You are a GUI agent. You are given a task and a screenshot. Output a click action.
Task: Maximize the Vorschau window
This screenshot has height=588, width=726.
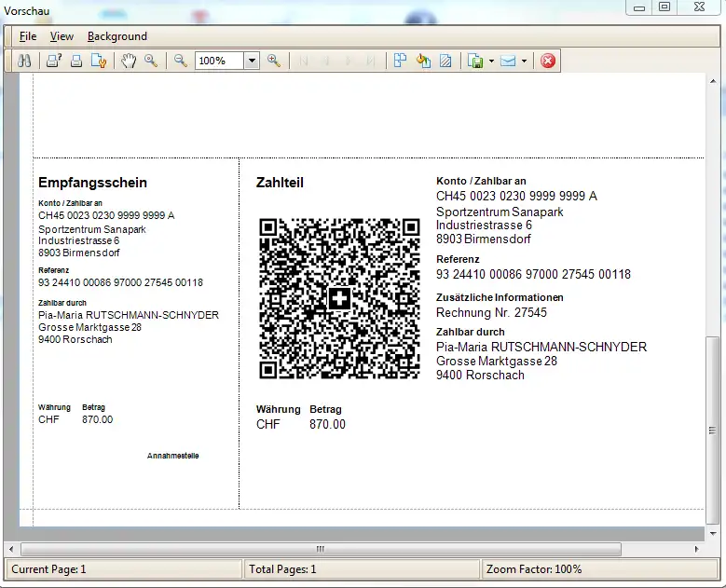click(664, 7)
